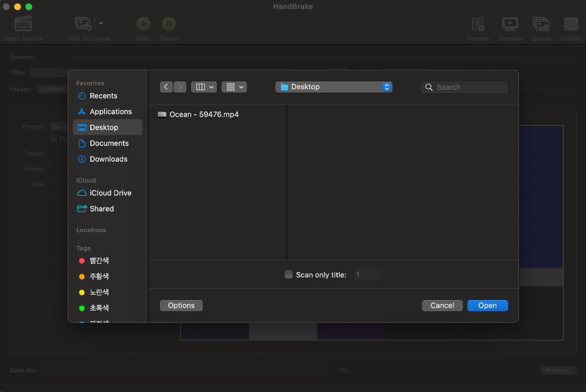Cancel the file open dialog
The image size is (586, 392).
pyautogui.click(x=442, y=305)
